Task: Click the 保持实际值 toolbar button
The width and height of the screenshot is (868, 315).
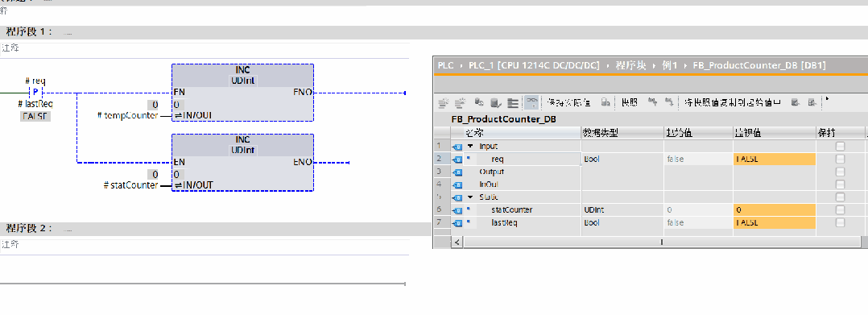Action: (568, 102)
